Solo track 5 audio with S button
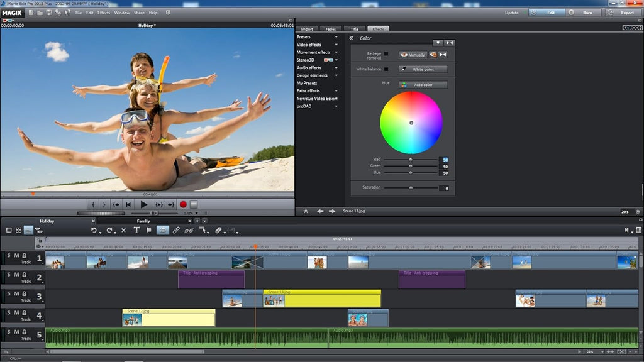Screen dimensions: 644x362 pyautogui.click(x=9, y=332)
